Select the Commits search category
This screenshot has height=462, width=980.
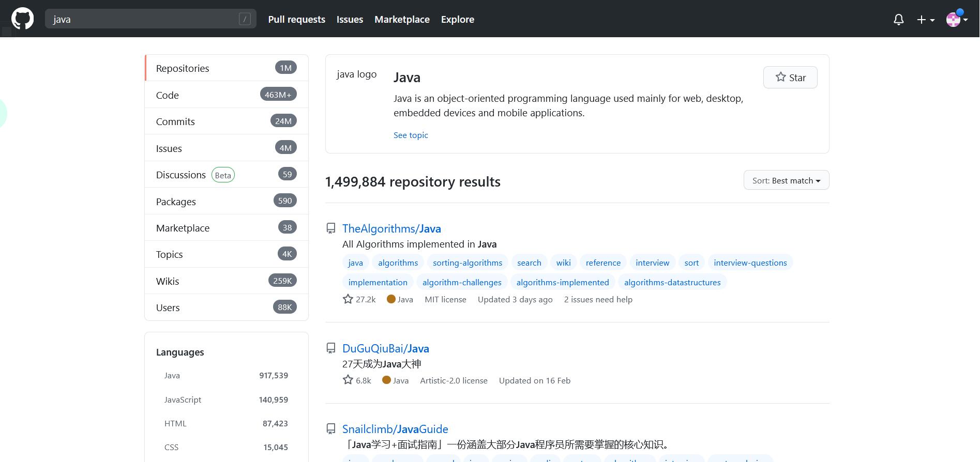tap(227, 121)
